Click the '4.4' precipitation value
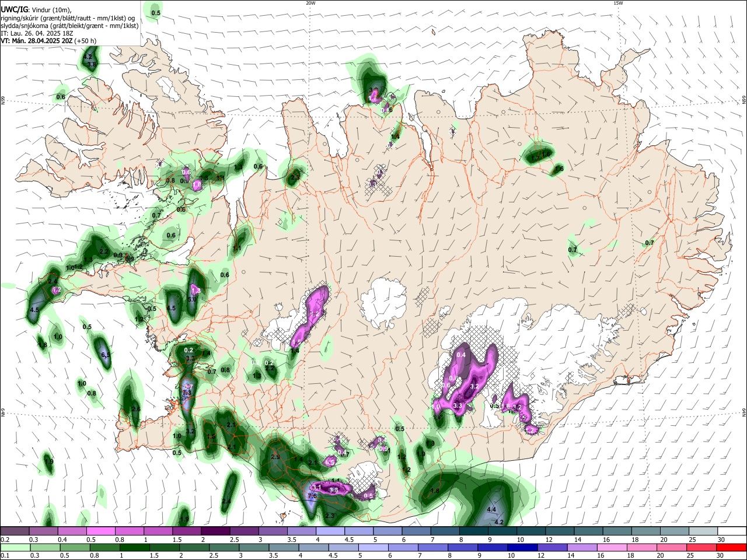747x560 pixels. [491, 510]
